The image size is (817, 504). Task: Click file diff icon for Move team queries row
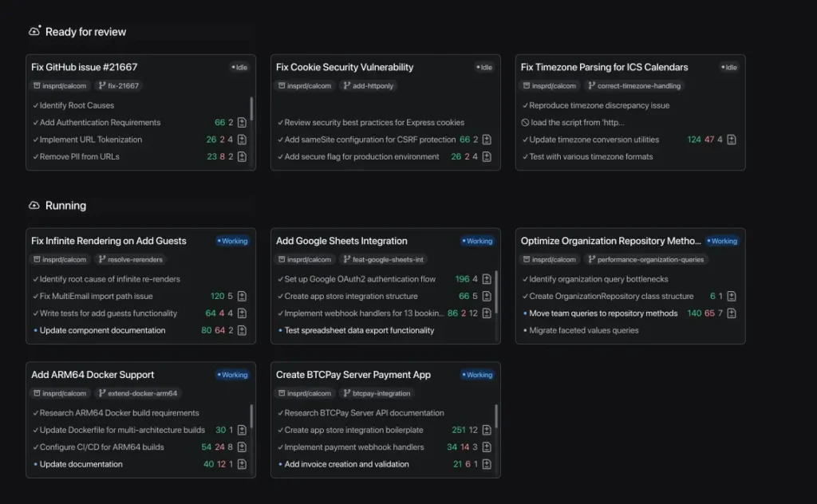(731, 313)
